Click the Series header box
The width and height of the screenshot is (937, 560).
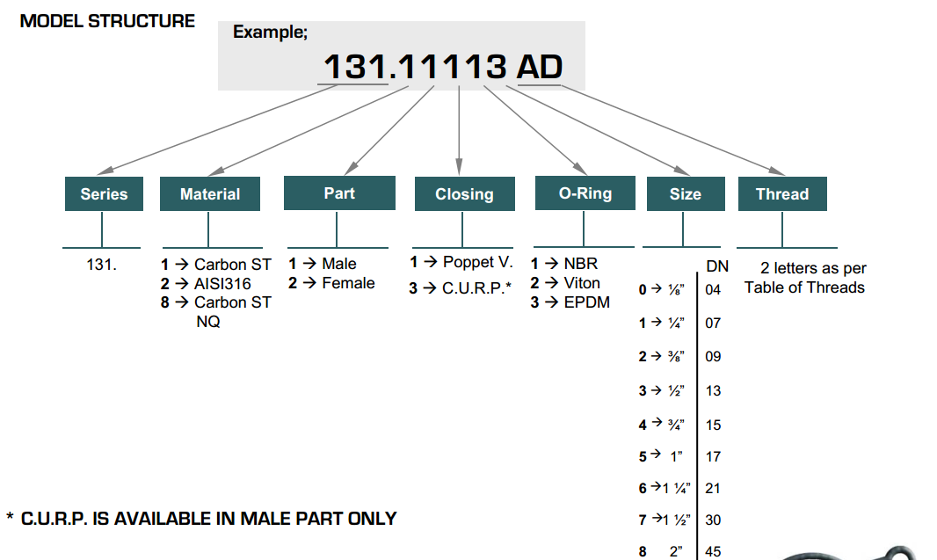tap(104, 194)
